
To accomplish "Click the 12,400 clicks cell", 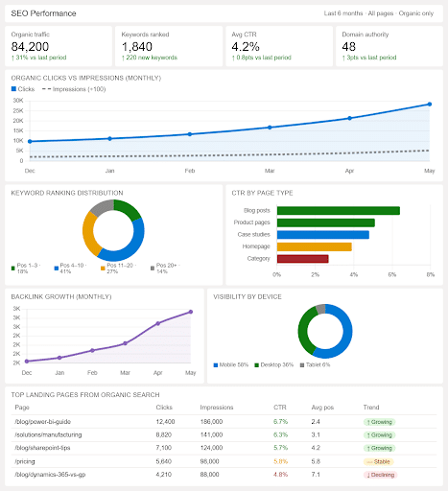I will pos(165,422).
